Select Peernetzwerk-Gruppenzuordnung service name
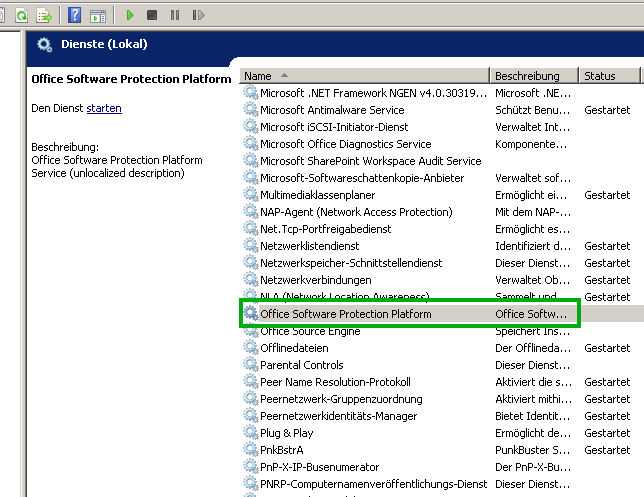 tap(341, 399)
